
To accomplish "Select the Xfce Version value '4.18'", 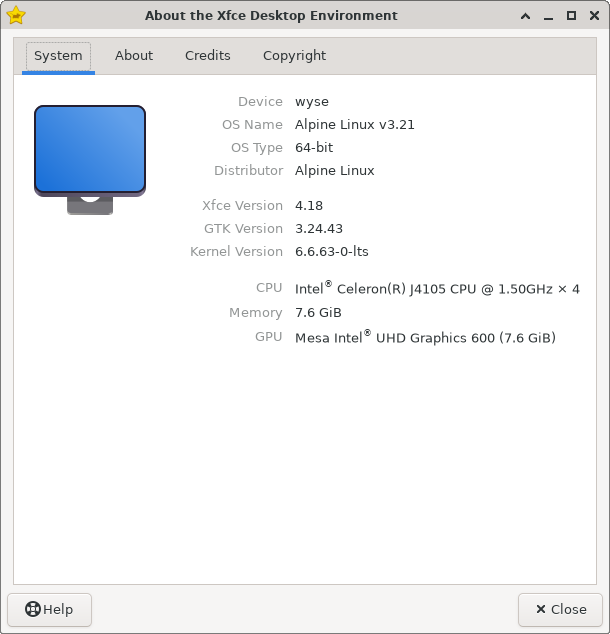I will point(309,205).
